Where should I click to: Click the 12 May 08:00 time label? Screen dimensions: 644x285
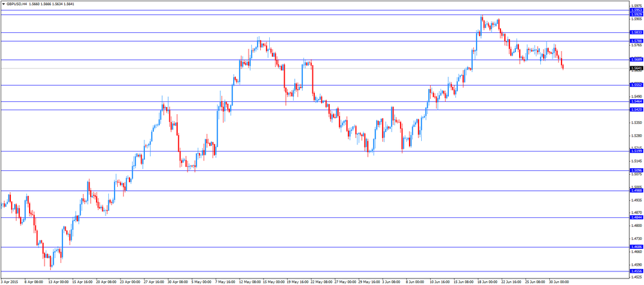[x=250, y=282]
